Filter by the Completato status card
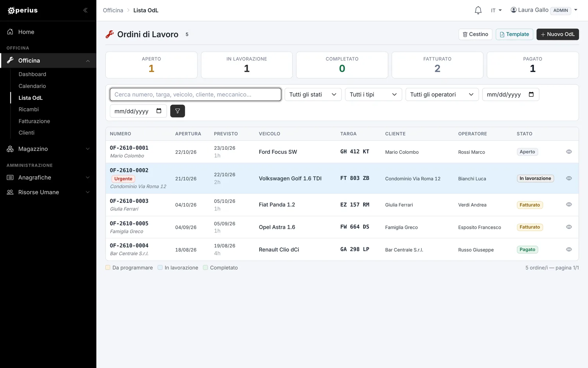This screenshot has height=368, width=588. (x=342, y=65)
